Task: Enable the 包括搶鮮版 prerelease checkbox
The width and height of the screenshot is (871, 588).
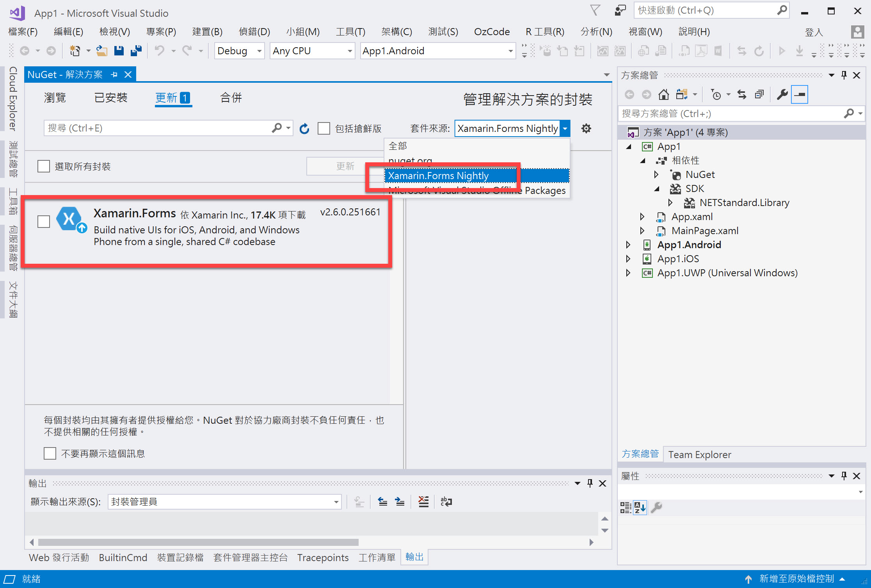Action: (324, 128)
